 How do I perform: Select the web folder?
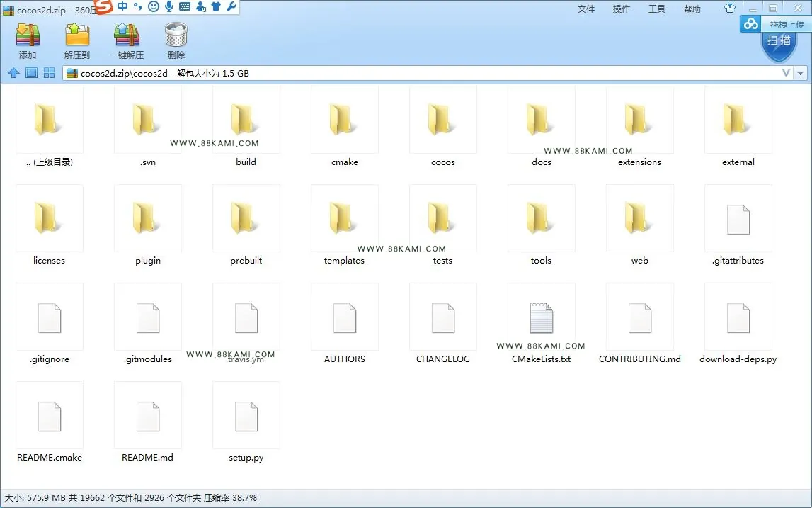(639, 225)
